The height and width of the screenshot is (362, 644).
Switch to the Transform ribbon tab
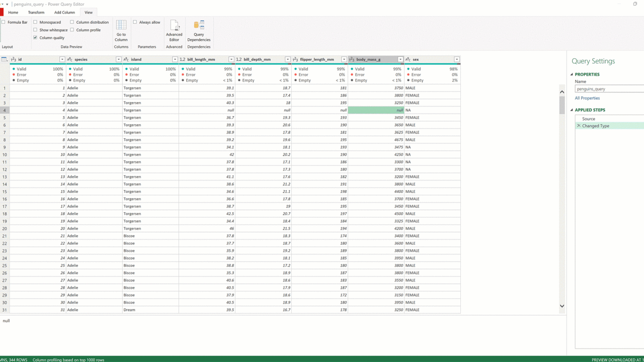(36, 12)
